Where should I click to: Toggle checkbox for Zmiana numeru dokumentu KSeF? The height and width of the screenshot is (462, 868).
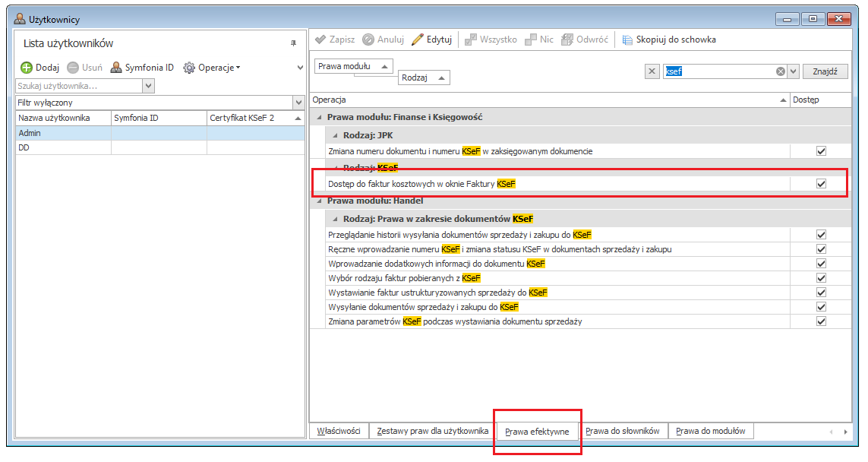click(820, 151)
